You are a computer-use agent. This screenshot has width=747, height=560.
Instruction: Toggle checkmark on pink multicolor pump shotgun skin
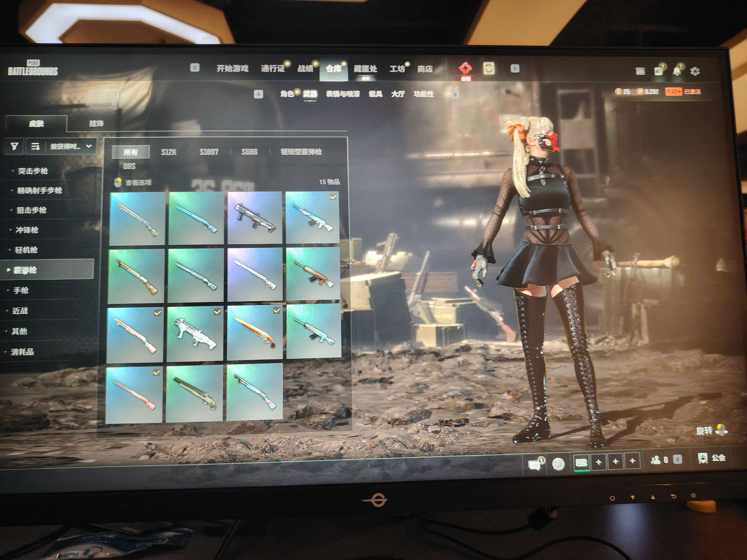pyautogui.click(x=158, y=313)
